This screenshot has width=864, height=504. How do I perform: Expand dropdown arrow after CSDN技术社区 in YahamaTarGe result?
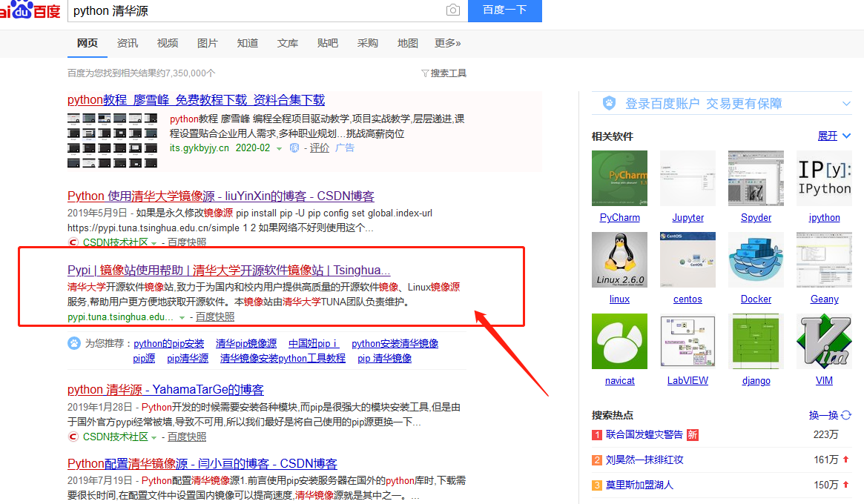[154, 437]
